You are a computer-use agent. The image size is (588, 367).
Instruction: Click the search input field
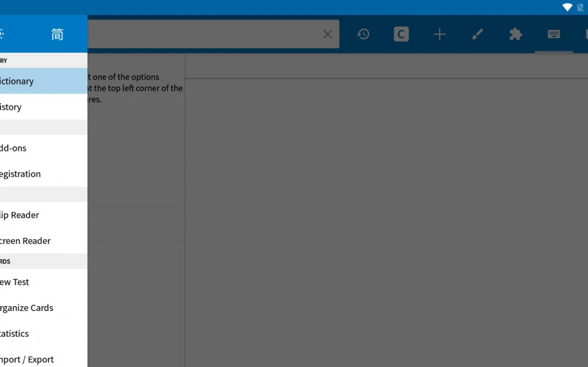pos(205,34)
